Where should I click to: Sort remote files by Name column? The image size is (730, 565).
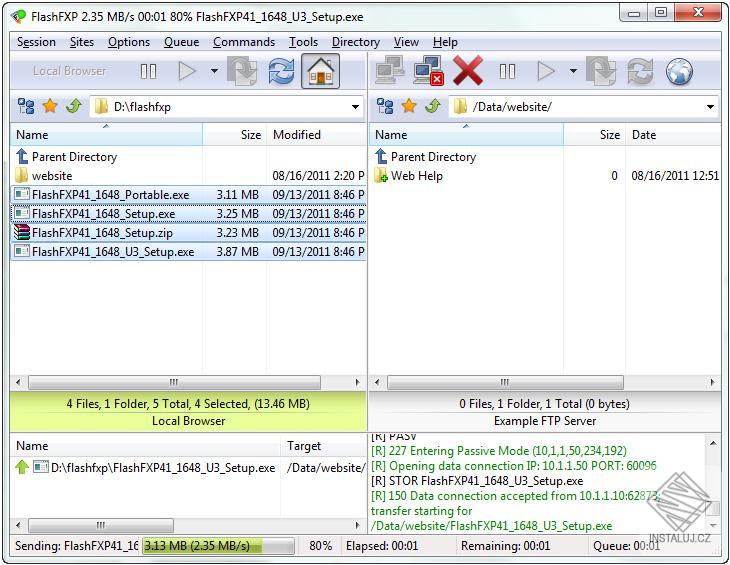pyautogui.click(x=466, y=135)
